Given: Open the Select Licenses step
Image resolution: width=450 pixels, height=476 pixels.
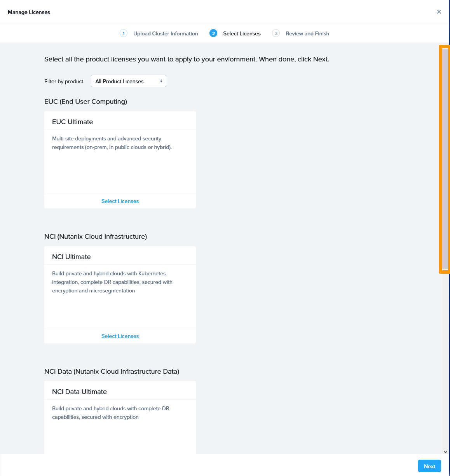Looking at the screenshot, I should click(242, 33).
